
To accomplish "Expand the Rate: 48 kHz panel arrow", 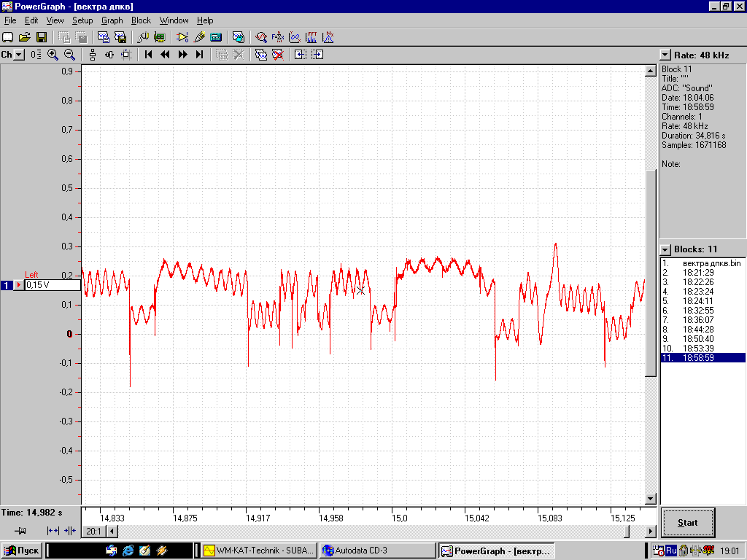I will 665,55.
